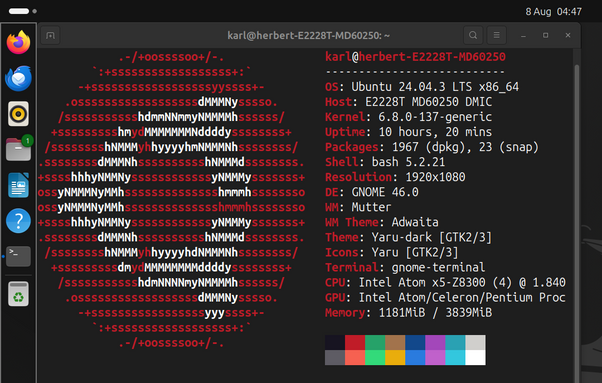Click the white color block
Image resolution: width=602 pixels, height=383 pixels.
475,357
